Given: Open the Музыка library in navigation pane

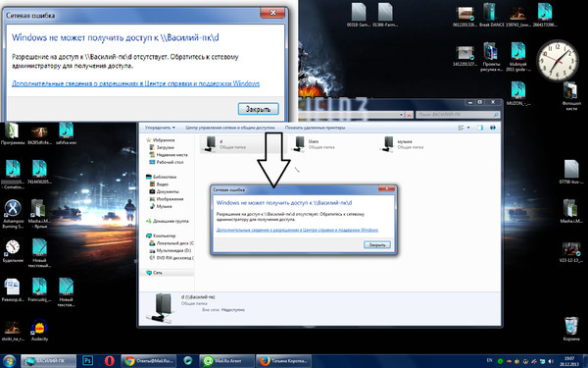Looking at the screenshot, I should click(x=161, y=206).
